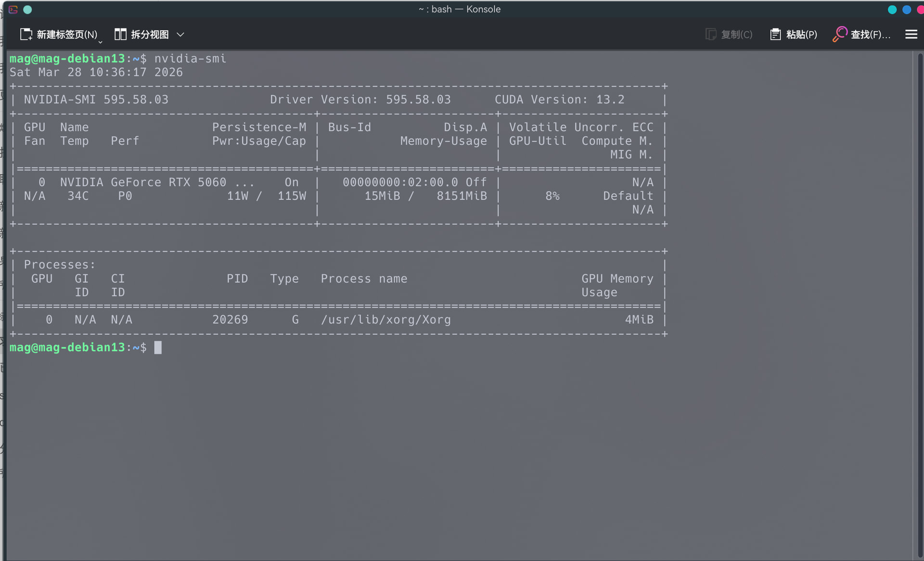
Task: Click the magnifier search icon
Action: click(840, 34)
